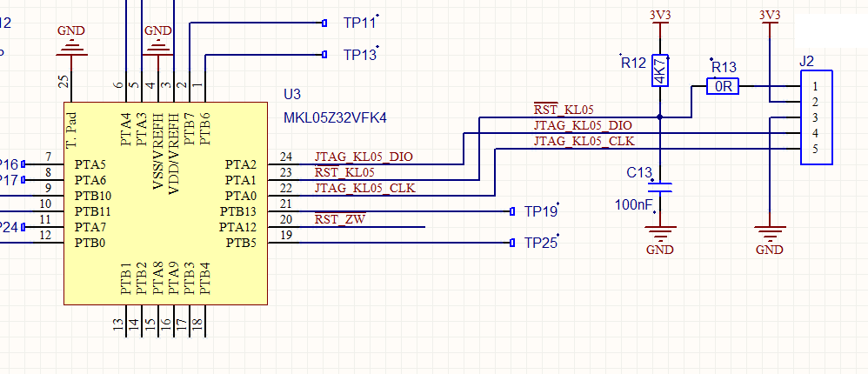Click the PTA8 pin name
The width and height of the screenshot is (868, 374).
[157, 278]
